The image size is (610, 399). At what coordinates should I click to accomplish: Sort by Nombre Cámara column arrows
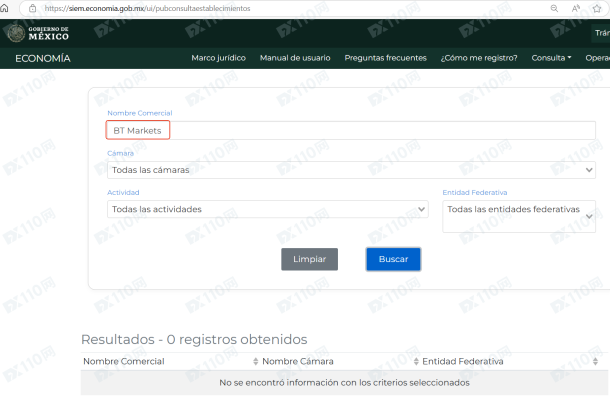[x=416, y=362]
